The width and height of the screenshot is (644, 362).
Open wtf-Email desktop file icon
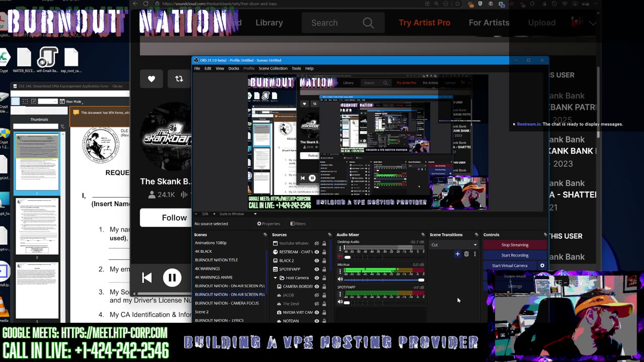47,60
